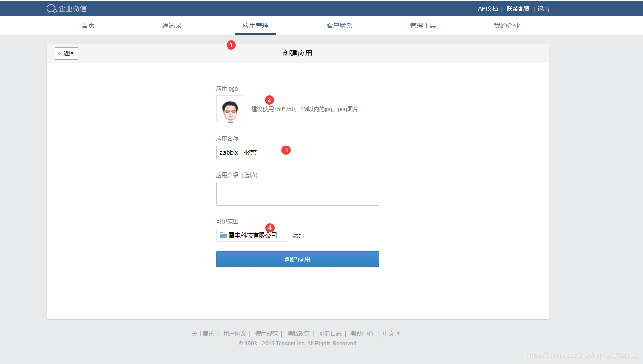Switch to the 通讯录 tab

pos(172,26)
